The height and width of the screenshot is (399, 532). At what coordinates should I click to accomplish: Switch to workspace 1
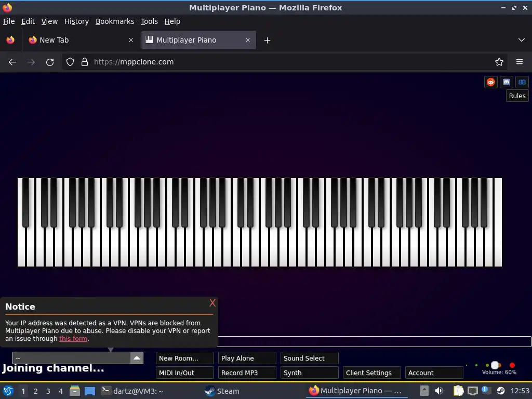(23, 391)
